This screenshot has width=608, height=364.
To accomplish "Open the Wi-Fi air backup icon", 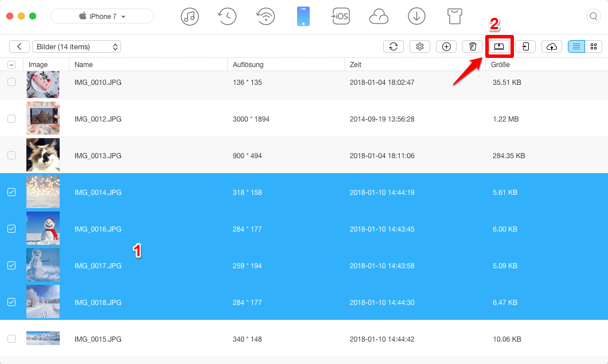I will (x=266, y=17).
